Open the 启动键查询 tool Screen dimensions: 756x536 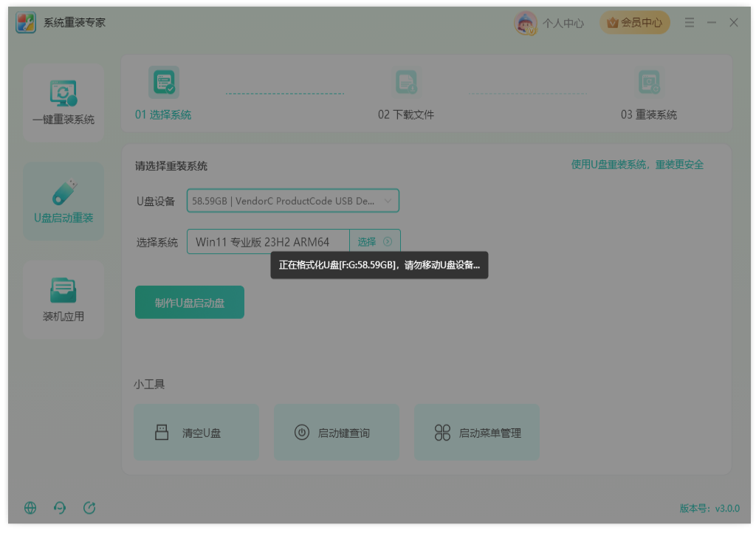coord(337,433)
